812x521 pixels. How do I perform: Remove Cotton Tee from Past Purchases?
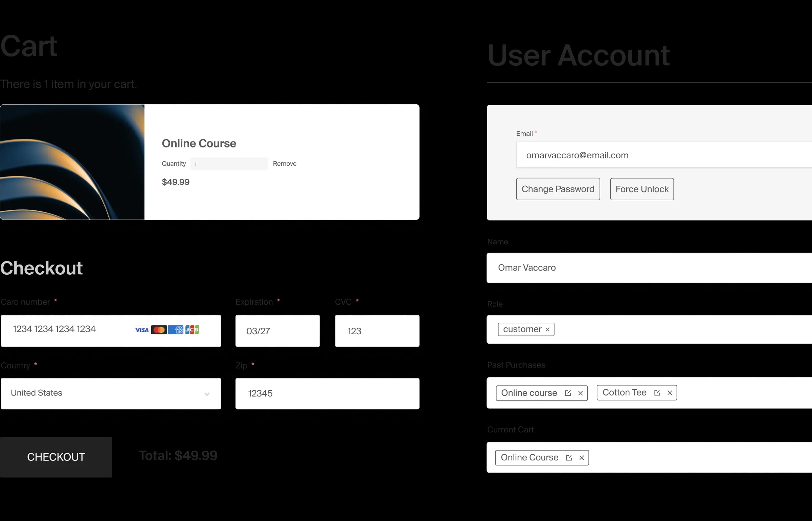(x=669, y=392)
